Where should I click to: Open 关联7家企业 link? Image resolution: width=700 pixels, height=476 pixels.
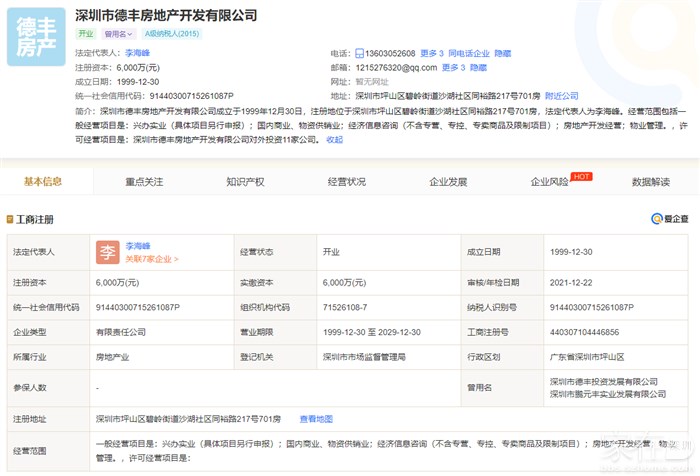point(151,259)
